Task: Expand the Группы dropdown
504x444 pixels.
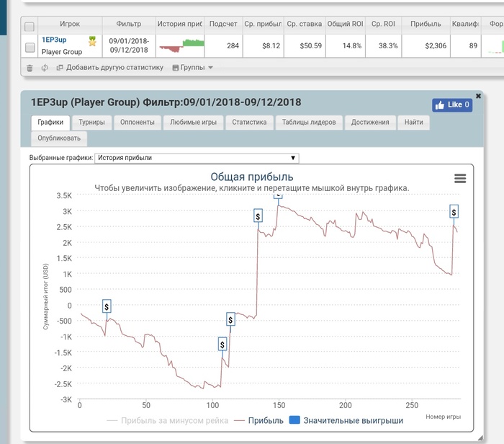Action: coord(192,68)
